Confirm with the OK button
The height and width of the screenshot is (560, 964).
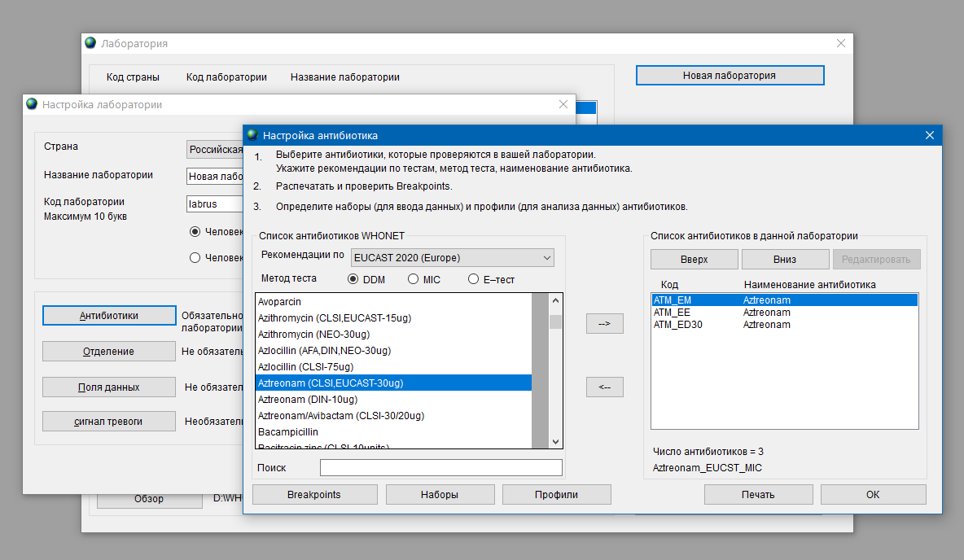(x=873, y=495)
